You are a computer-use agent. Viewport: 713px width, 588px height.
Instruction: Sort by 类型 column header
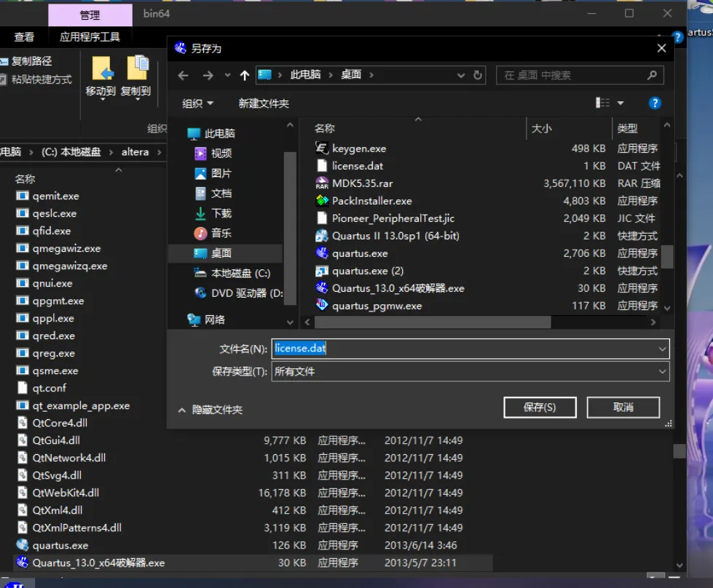point(628,129)
